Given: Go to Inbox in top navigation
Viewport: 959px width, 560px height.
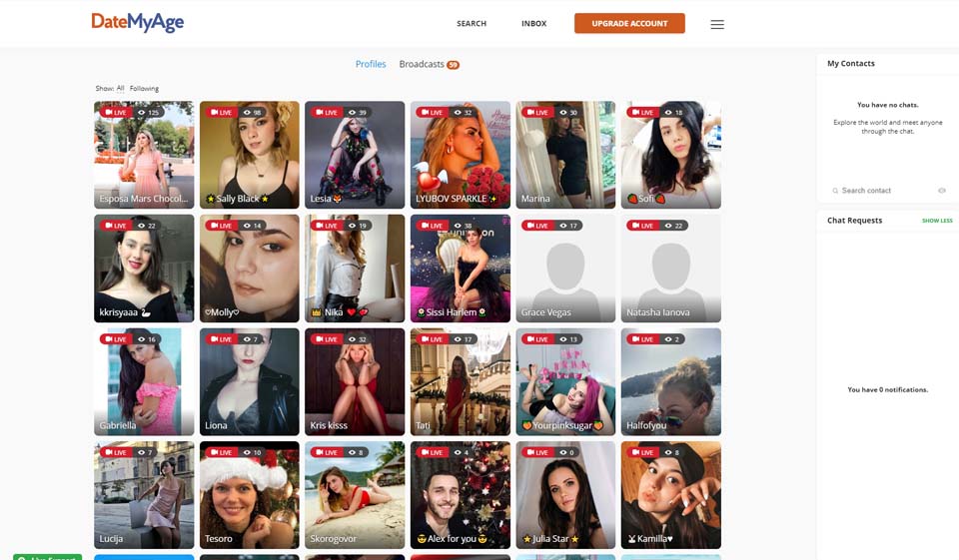Looking at the screenshot, I should 533,24.
